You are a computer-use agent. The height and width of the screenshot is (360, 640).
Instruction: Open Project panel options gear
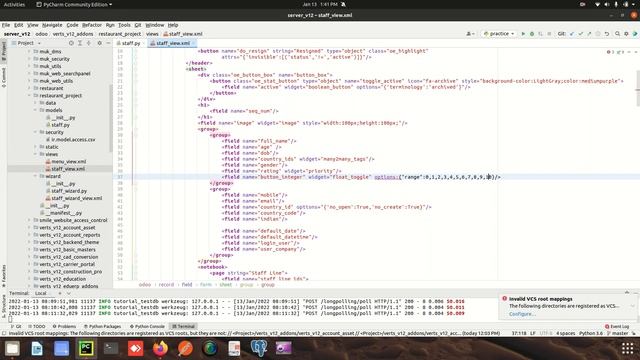(x=99, y=43)
